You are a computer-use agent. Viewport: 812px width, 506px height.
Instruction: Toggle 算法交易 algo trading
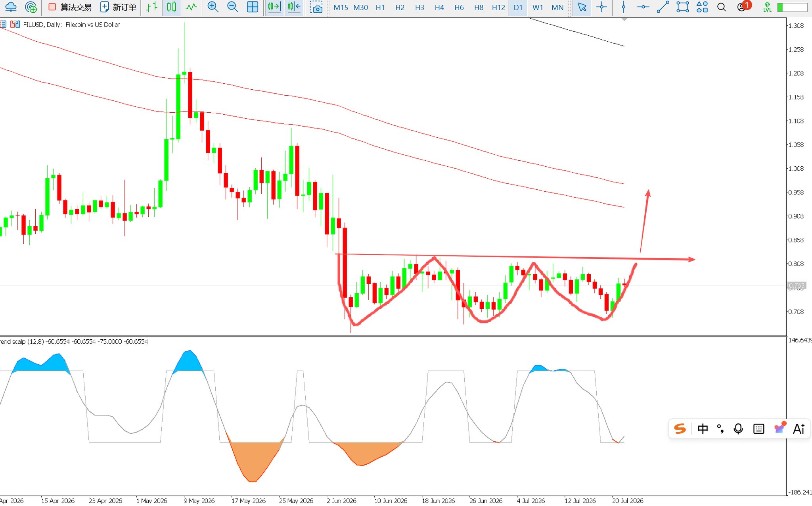[x=70, y=7]
